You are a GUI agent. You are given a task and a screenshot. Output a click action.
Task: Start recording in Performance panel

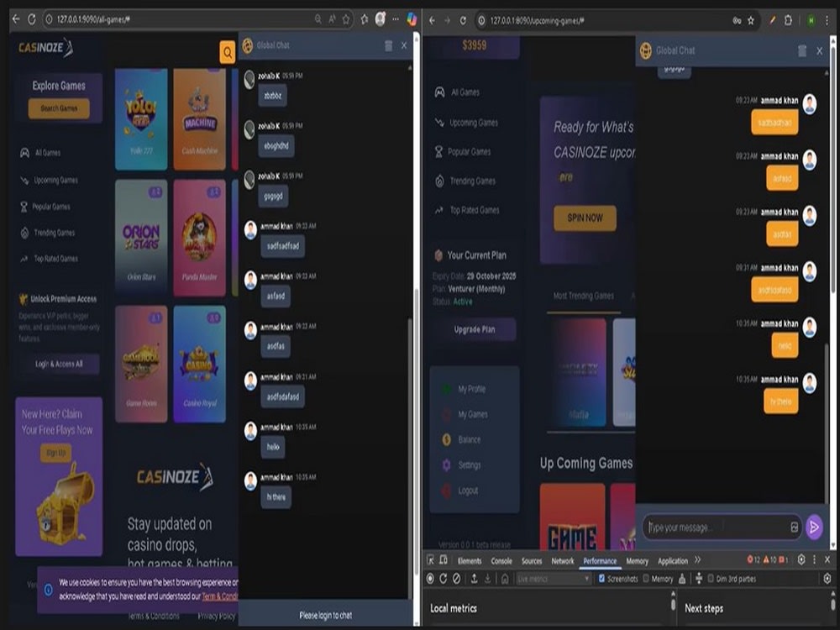click(x=430, y=579)
